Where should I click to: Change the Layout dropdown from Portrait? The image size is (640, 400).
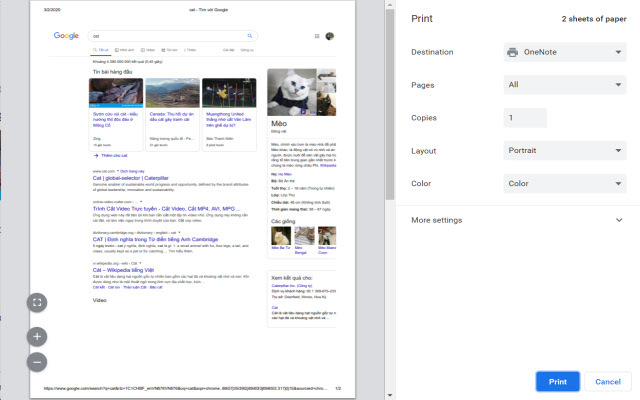click(x=564, y=151)
